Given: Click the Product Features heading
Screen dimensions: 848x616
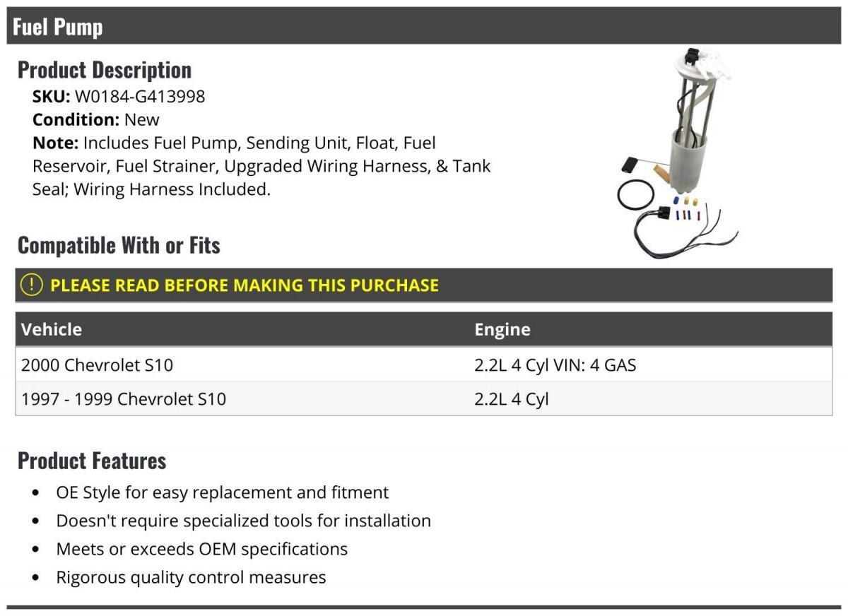Looking at the screenshot, I should tap(92, 461).
